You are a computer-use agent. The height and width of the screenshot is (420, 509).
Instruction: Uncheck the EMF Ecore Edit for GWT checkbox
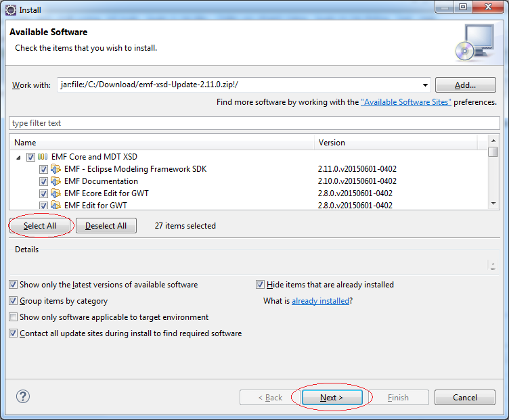(x=43, y=193)
